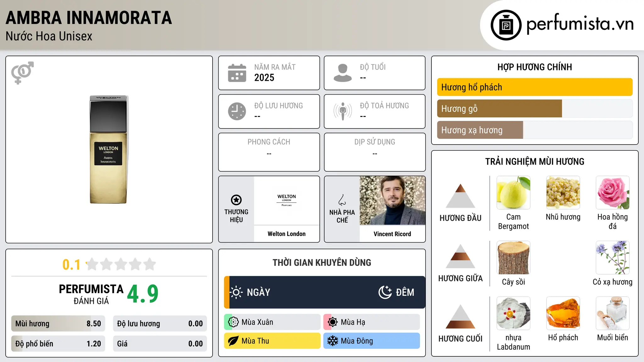Click the Phong Cách info card
Screen dimensions: 644x362
tap(269, 152)
